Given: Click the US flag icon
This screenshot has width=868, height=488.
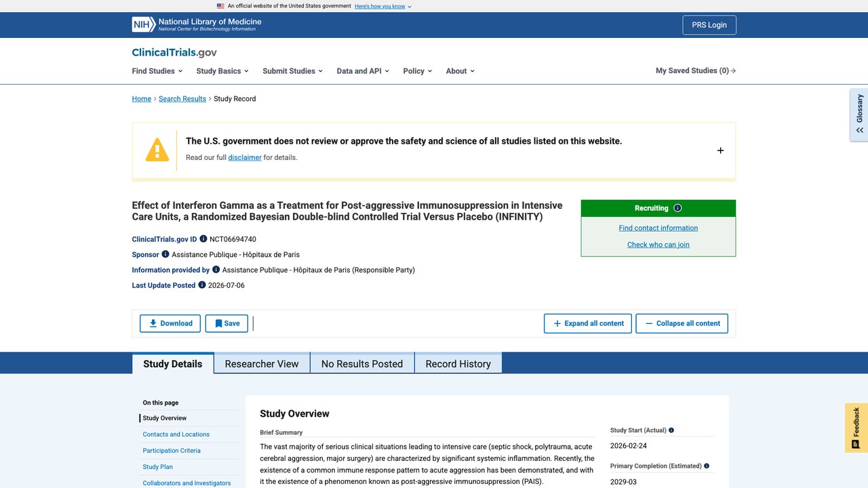Looking at the screenshot, I should (220, 6).
